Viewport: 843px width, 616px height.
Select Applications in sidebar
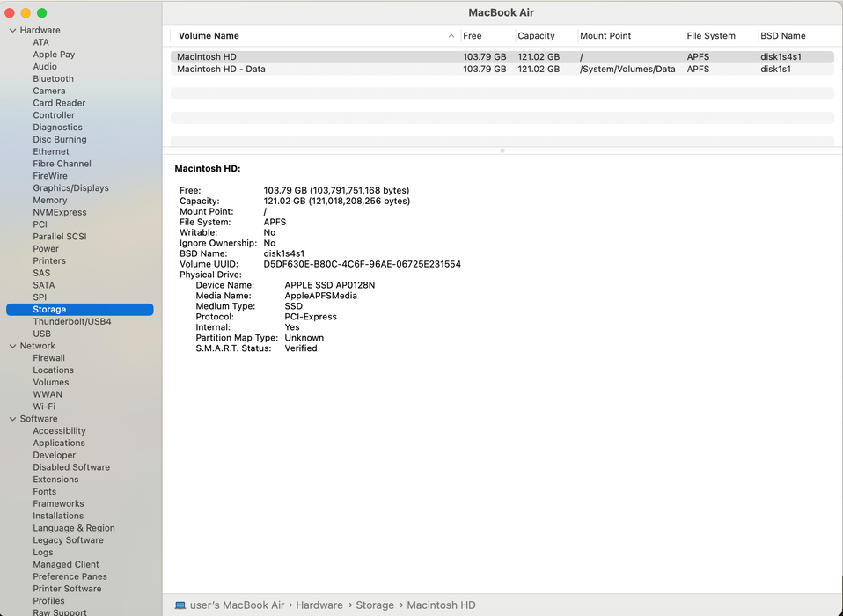tap(59, 443)
